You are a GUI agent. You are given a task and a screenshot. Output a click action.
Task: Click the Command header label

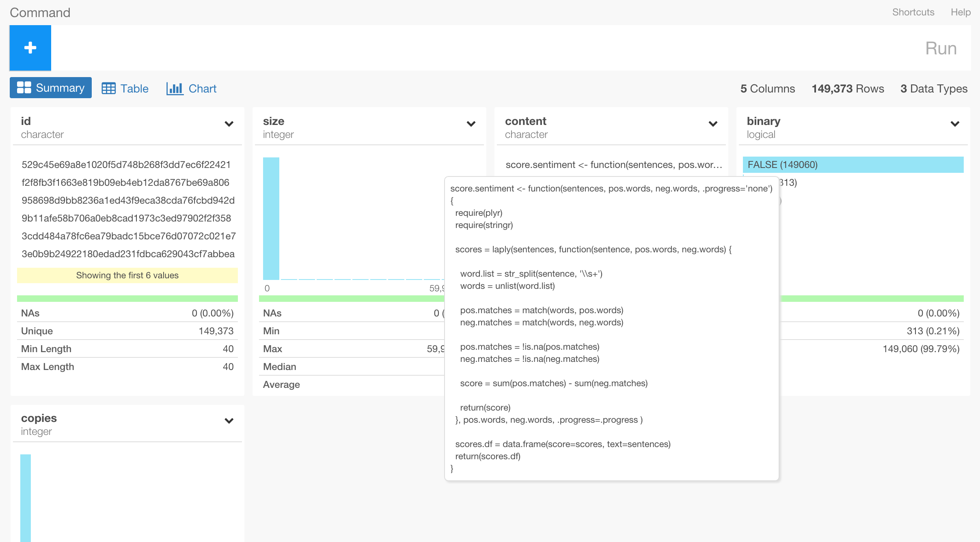point(40,13)
